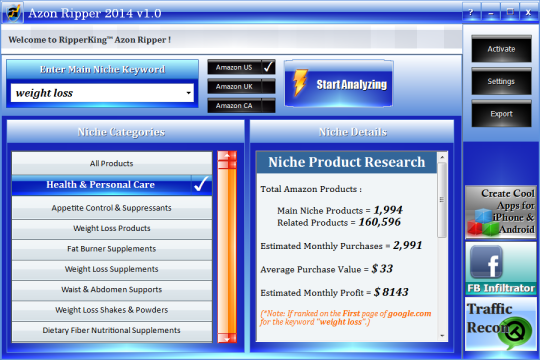Image resolution: width=540 pixels, height=360 pixels.
Task: Enable the Amazon CA marketplace checkbox
Action: 268,105
